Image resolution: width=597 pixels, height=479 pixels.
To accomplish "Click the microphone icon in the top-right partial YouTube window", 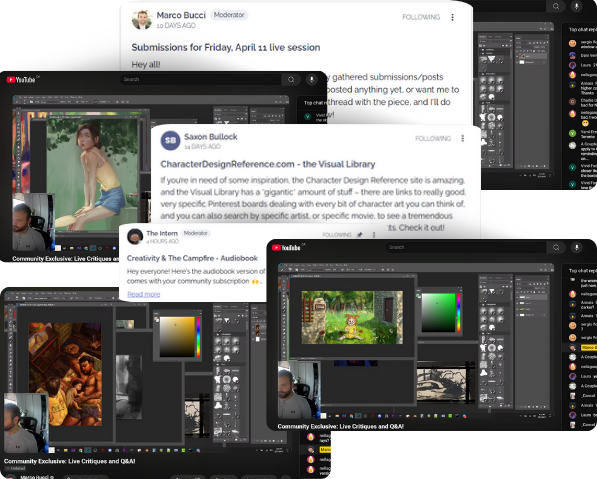I will pos(576,6).
